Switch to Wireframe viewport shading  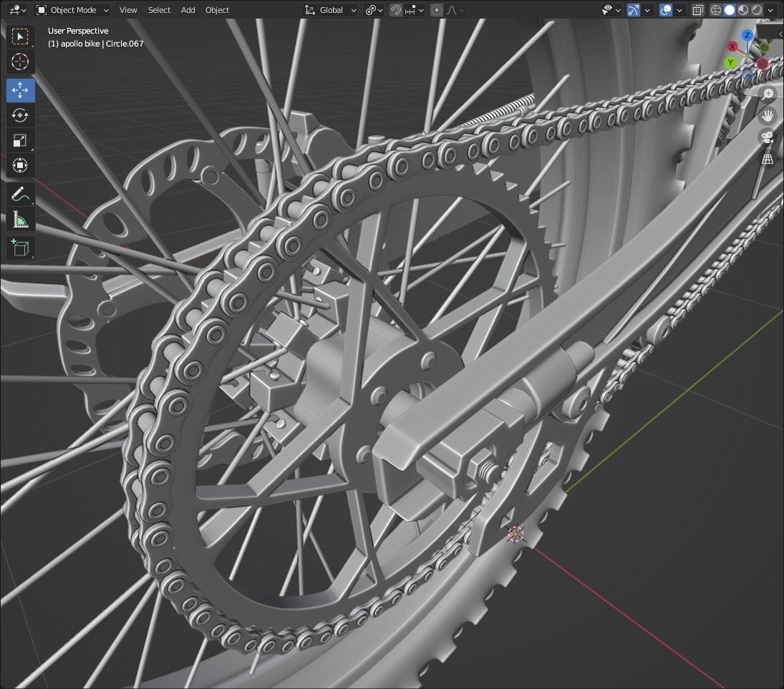coord(716,10)
